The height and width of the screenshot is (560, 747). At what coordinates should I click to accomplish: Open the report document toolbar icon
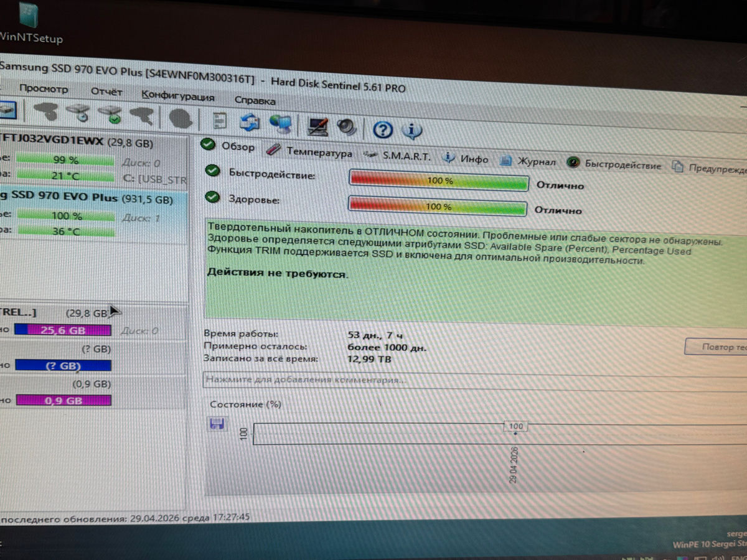(219, 121)
